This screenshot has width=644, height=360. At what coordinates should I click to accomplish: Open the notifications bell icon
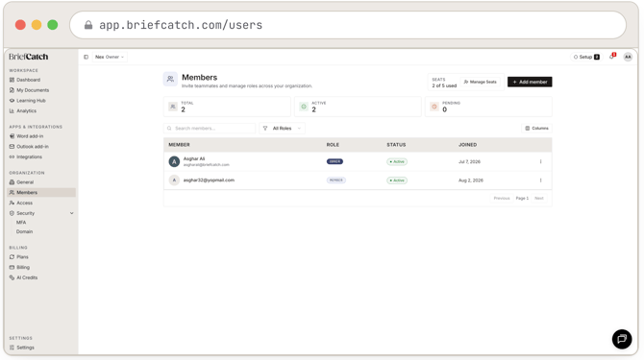[x=612, y=57]
